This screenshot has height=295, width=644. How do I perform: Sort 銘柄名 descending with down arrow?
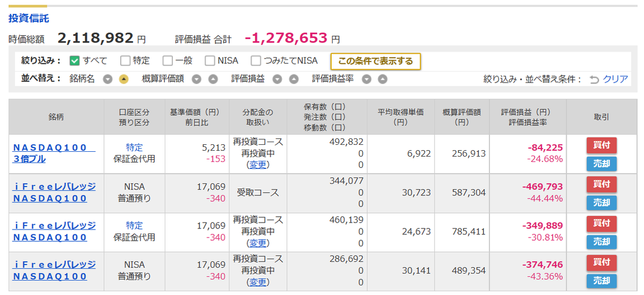point(108,79)
